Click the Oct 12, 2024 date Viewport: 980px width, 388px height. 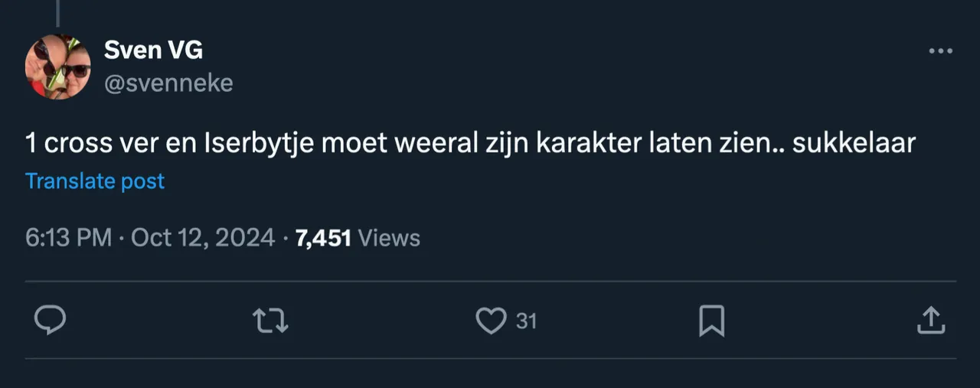pyautogui.click(x=203, y=238)
